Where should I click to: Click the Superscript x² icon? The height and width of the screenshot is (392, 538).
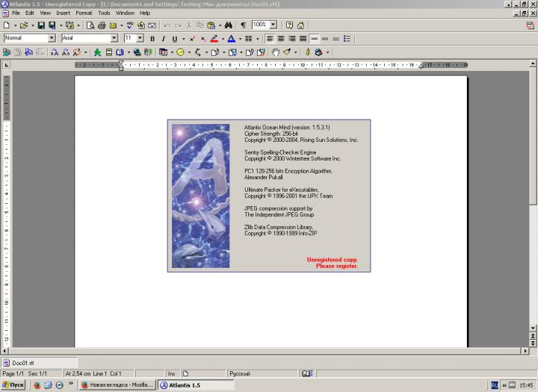click(193, 39)
